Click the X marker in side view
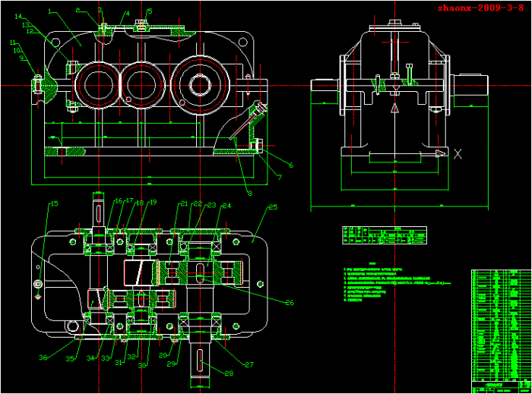532x394 pixels. click(458, 154)
